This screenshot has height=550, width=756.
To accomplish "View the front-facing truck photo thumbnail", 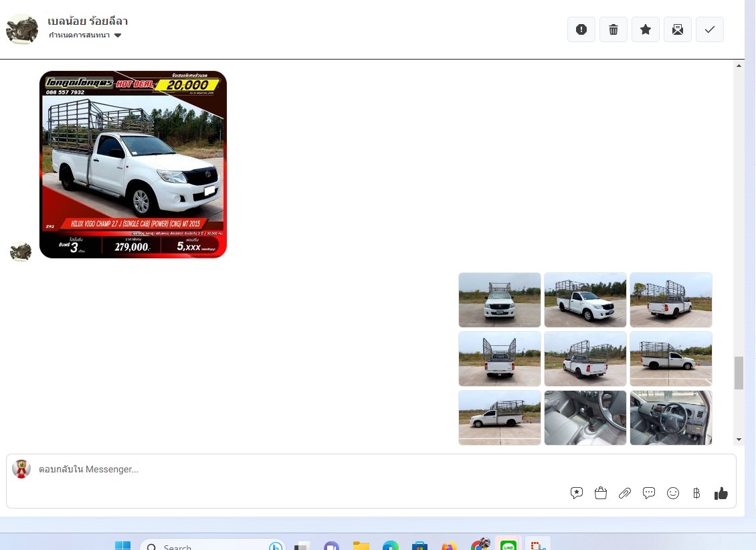I will pyautogui.click(x=500, y=300).
